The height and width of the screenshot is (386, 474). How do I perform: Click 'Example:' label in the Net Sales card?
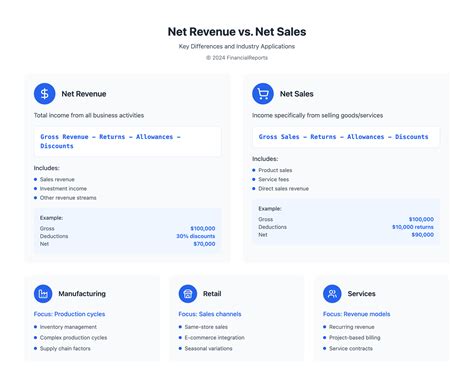(270, 209)
